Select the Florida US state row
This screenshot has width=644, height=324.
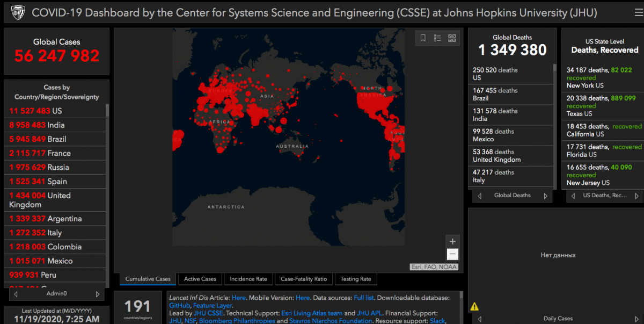click(x=604, y=150)
